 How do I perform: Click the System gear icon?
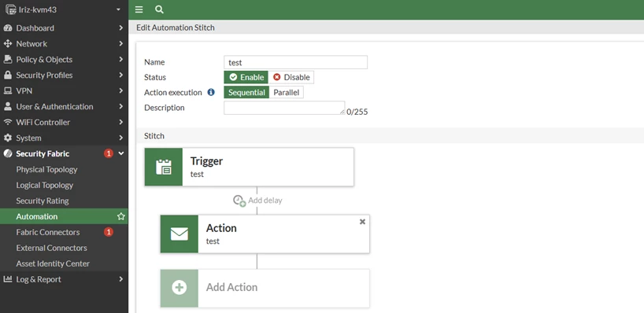pos(8,138)
